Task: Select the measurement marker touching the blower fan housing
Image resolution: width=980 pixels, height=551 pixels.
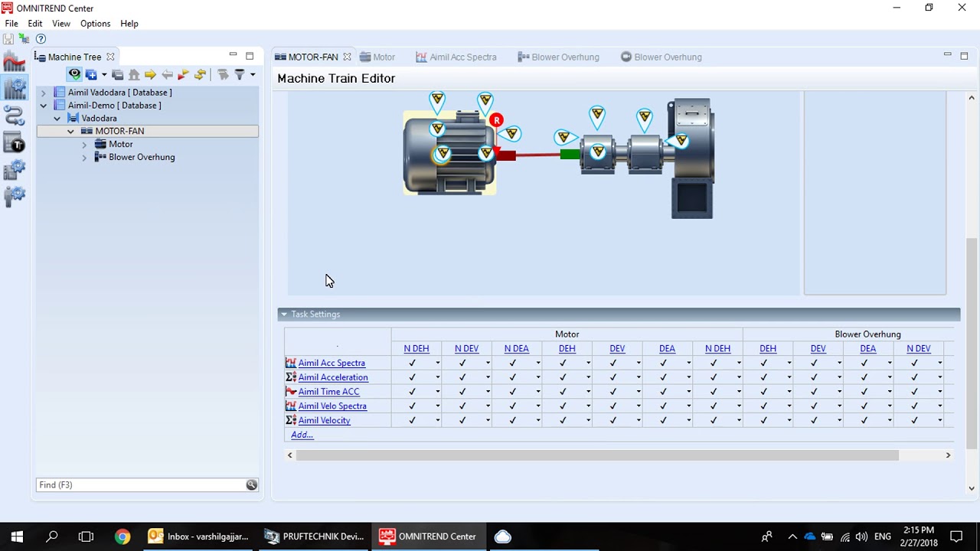Action: 681,140
